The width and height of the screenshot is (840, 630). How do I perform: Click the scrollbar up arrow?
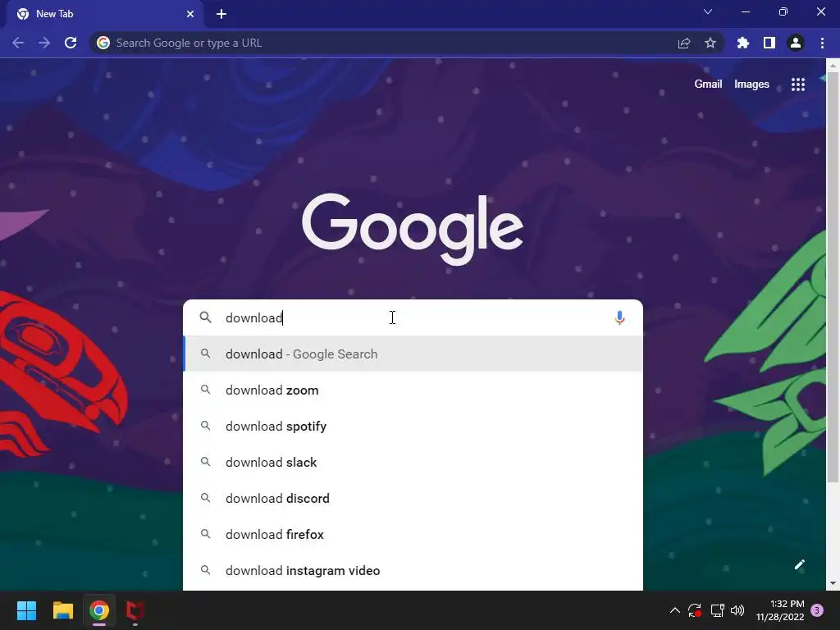(833, 66)
